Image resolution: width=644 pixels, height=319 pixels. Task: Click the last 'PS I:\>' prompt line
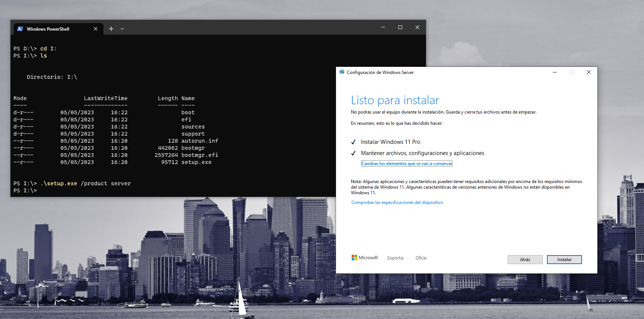[25, 191]
